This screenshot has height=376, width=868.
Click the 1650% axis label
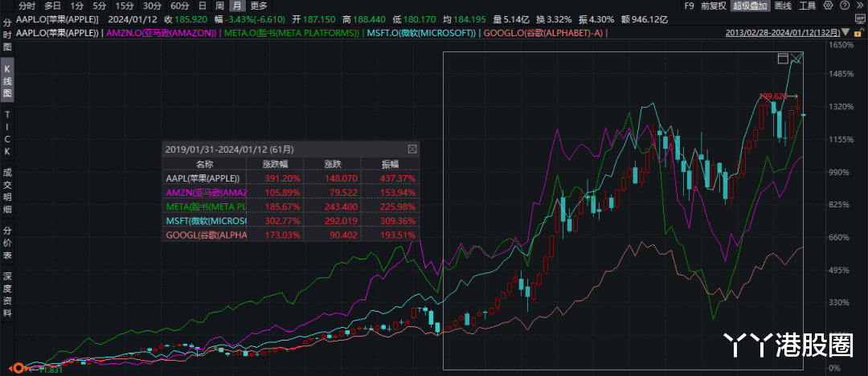842,45
